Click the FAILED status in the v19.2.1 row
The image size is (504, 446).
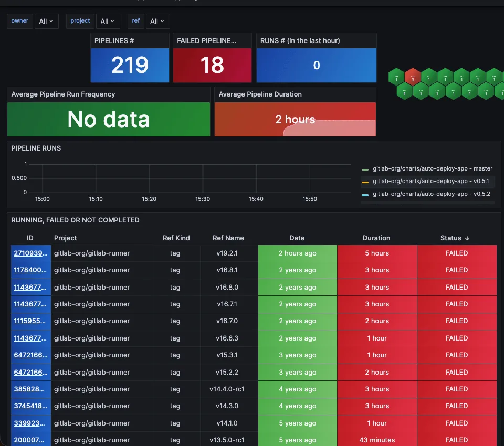(457, 253)
